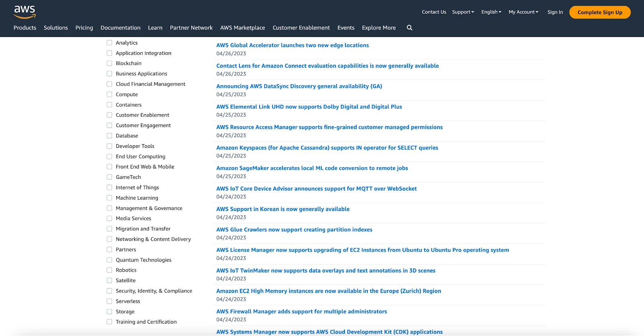Image resolution: width=644 pixels, height=336 pixels.
Task: Open Amazon Keyspaces IN operator article
Action: 327,148
